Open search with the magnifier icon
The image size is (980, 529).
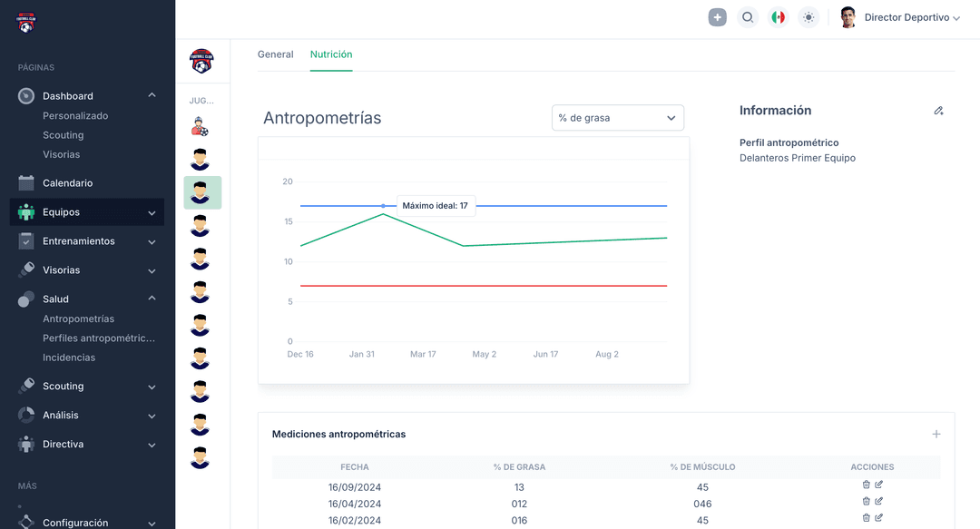748,17
